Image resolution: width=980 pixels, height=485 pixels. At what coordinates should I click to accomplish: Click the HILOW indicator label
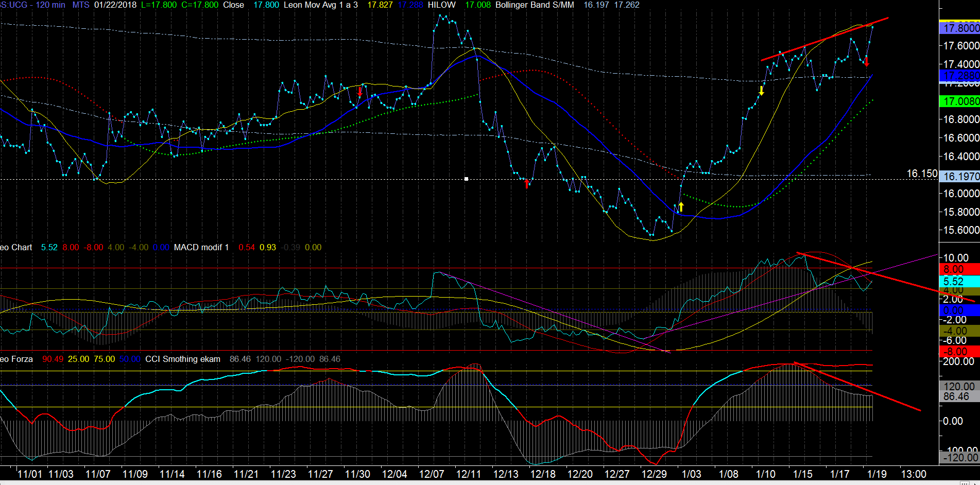(441, 5)
